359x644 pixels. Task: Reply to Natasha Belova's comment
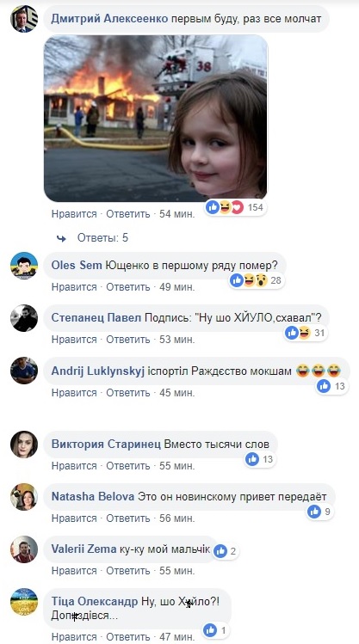tap(128, 518)
